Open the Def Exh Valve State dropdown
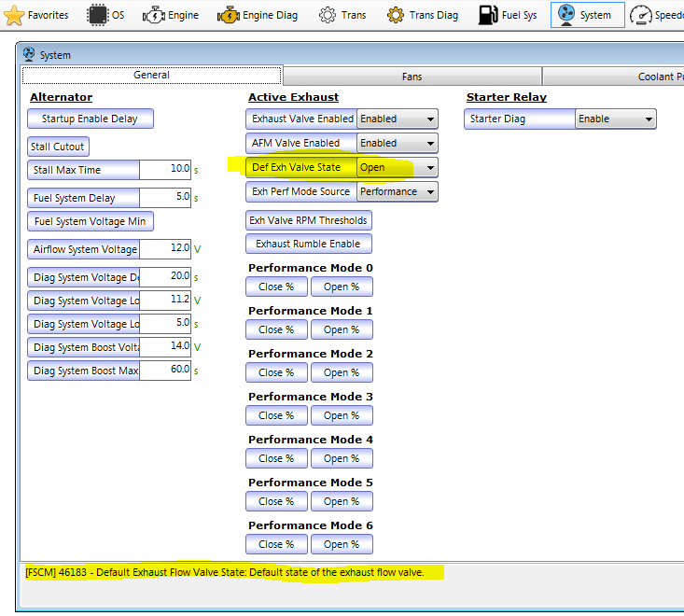Screen dimensions: 684x616 (429, 168)
